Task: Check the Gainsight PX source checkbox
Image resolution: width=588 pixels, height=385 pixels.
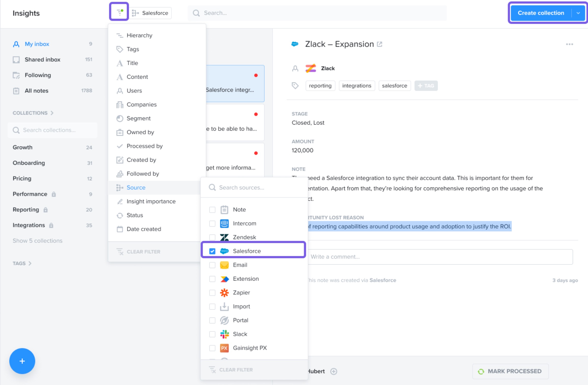Action: point(212,348)
